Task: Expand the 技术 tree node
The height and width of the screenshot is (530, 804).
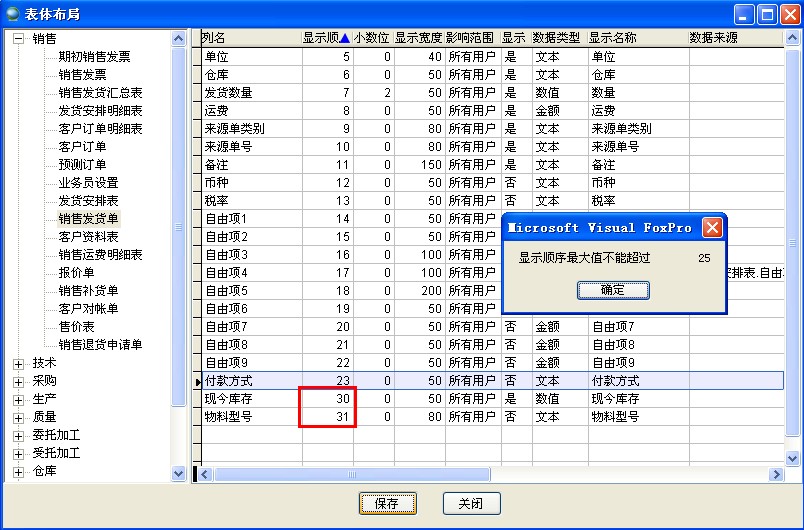Action: (x=18, y=363)
